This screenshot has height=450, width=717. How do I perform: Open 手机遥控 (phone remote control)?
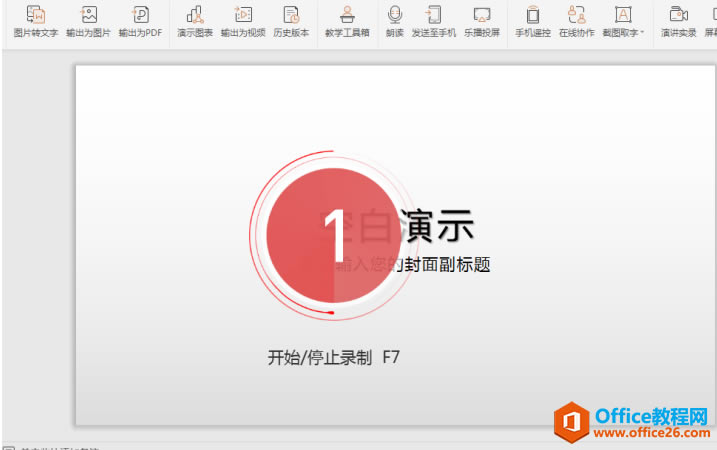[533, 21]
